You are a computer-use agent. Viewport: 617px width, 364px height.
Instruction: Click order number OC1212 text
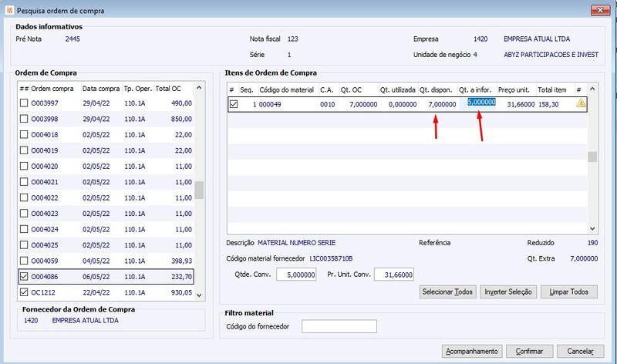point(43,292)
